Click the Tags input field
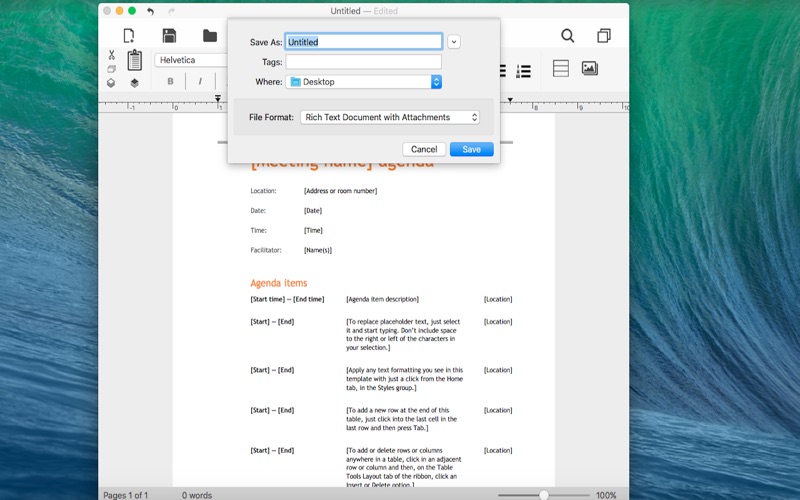Screen dimensions: 800x500 click(364, 62)
